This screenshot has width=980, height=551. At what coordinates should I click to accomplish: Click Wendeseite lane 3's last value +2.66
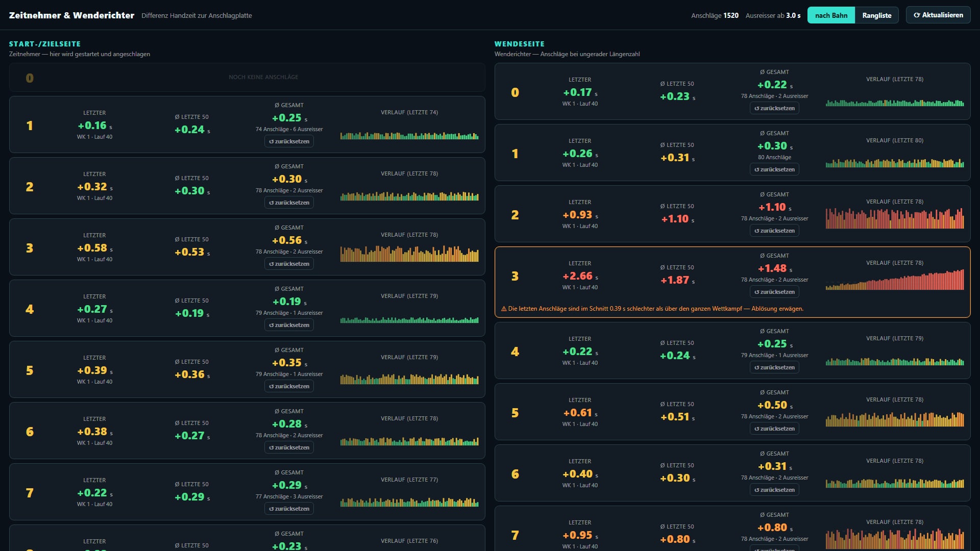(580, 276)
